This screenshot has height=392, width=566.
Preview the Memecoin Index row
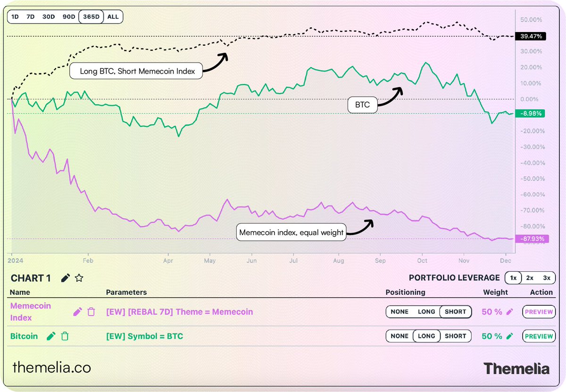[x=539, y=312]
